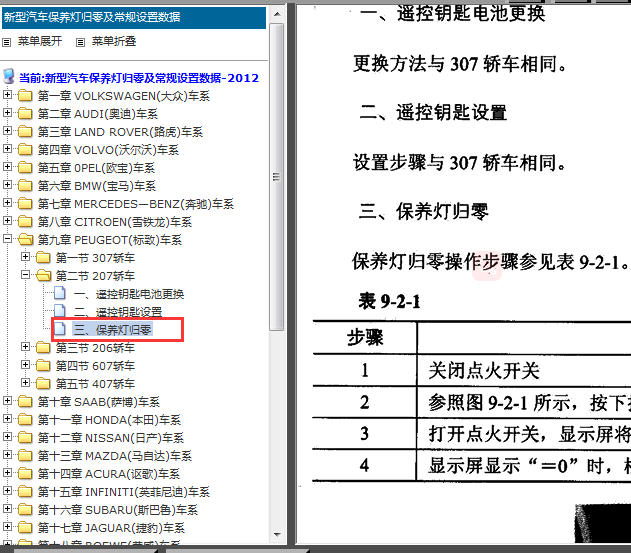Click the icon beside 菜单折叠
The width and height of the screenshot is (631, 553).
point(80,42)
